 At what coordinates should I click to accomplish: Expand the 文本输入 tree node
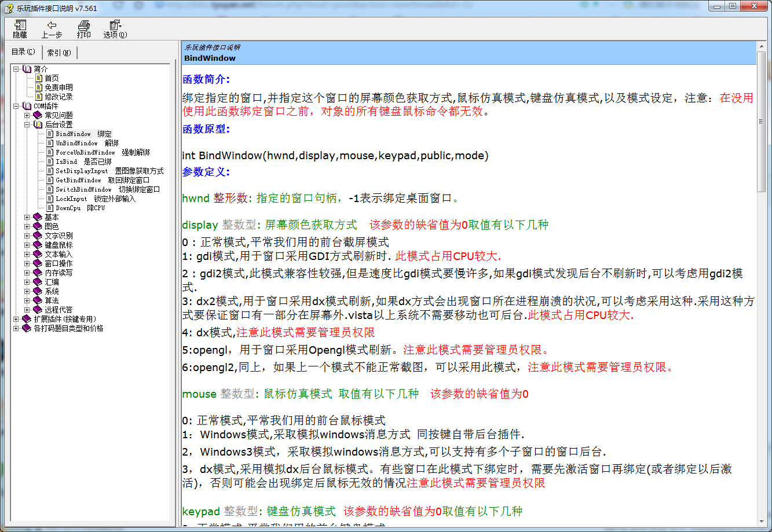pos(27,254)
